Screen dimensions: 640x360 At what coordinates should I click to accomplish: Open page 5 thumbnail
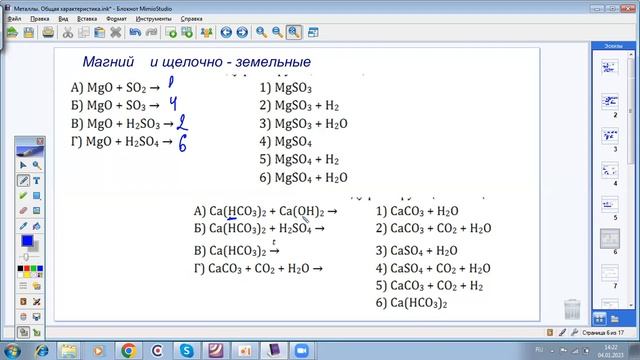610,204
